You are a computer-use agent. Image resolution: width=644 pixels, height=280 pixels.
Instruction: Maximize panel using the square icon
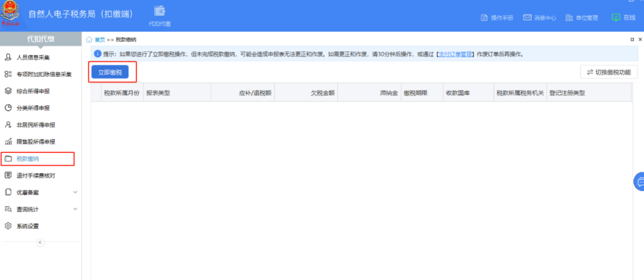632,39
